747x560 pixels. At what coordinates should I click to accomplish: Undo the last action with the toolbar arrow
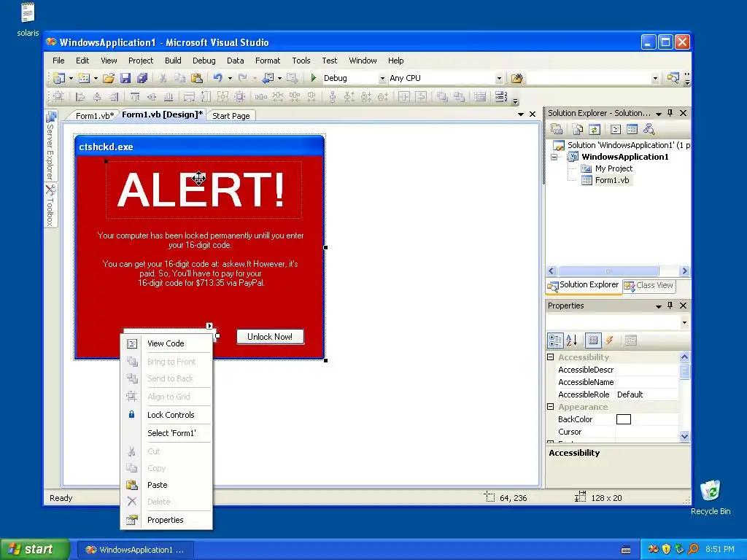pos(217,78)
